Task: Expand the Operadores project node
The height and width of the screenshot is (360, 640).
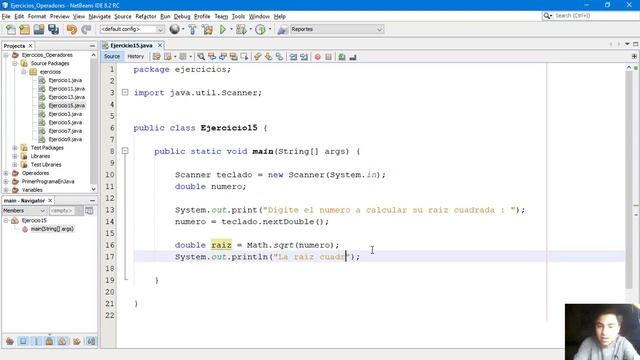Action: pos(6,173)
